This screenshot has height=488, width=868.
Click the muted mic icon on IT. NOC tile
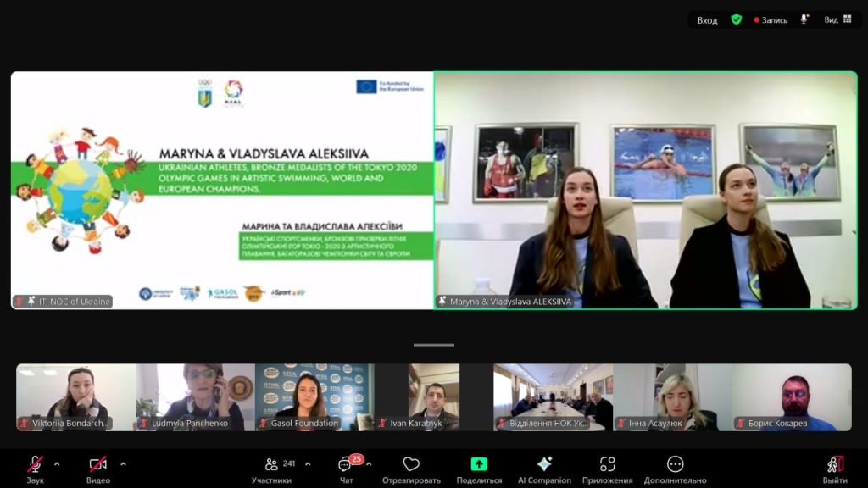[x=19, y=302]
